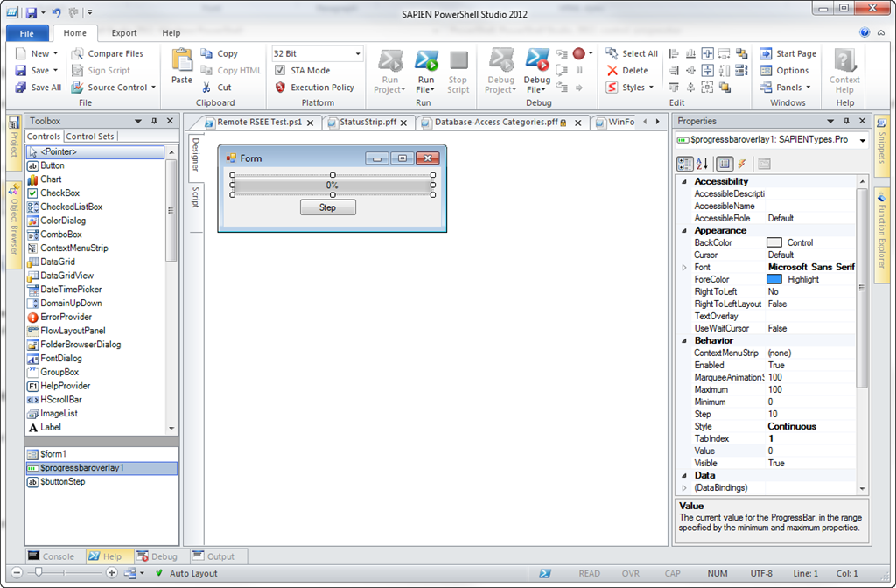This screenshot has width=896, height=588.
Task: Switch to the Control Sets tab
Action: coord(90,136)
